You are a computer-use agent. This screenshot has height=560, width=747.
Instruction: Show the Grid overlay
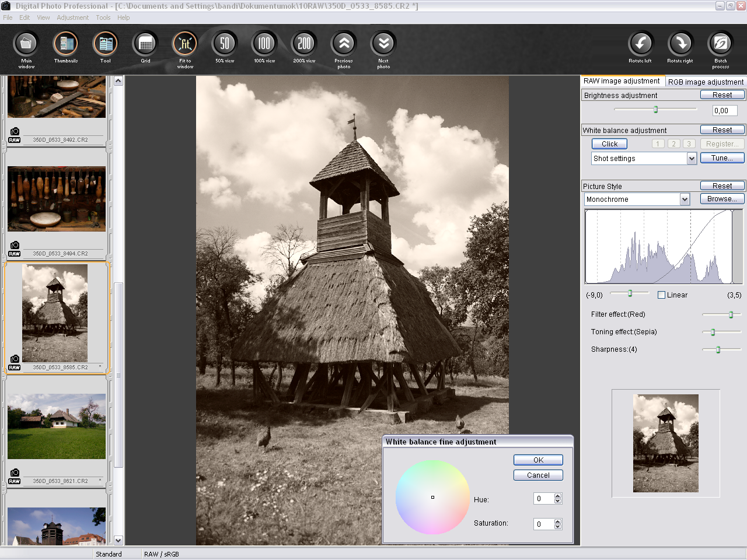(145, 44)
